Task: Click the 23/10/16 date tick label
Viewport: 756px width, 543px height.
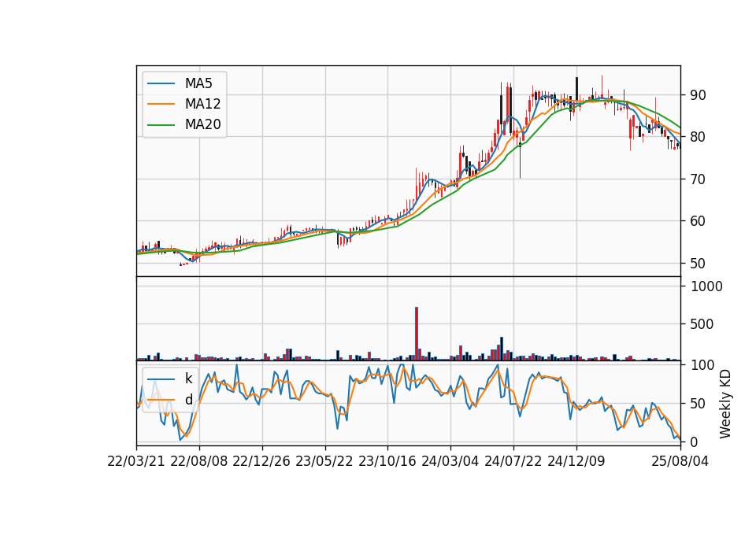Action: click(x=387, y=461)
